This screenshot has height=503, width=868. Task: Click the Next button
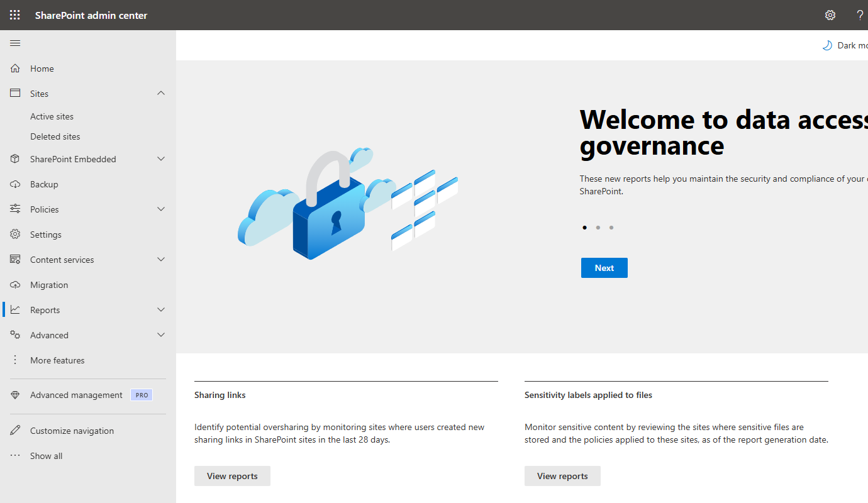(604, 268)
